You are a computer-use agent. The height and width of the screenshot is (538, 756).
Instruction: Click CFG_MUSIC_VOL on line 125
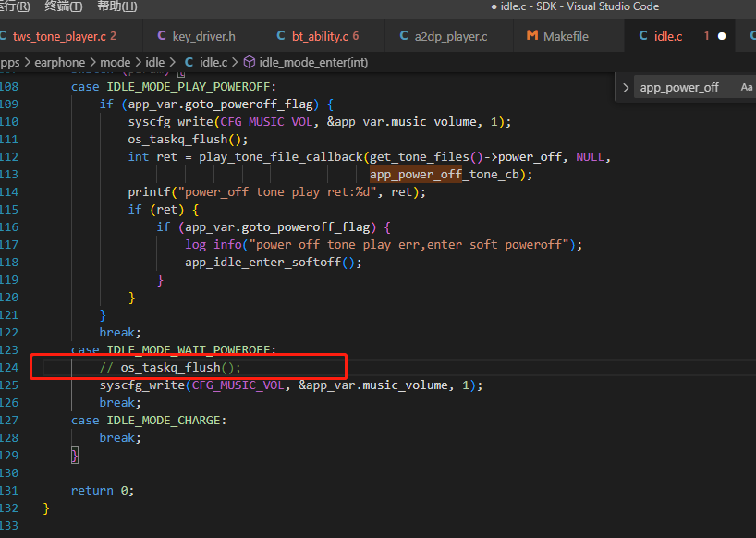pos(238,385)
